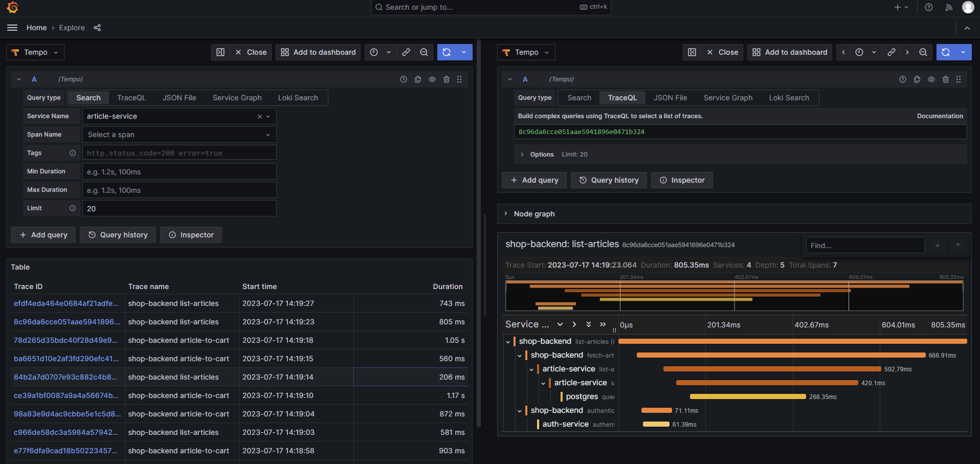Collapse left query A row chevron
The width and height of the screenshot is (980, 464).
click(x=19, y=79)
